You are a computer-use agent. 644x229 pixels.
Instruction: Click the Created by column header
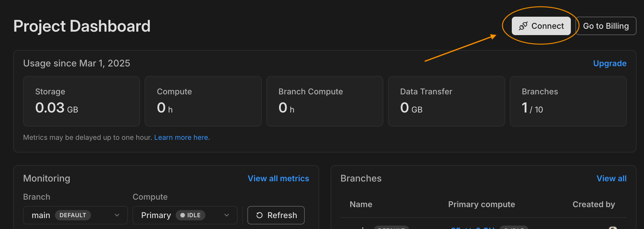(594, 204)
